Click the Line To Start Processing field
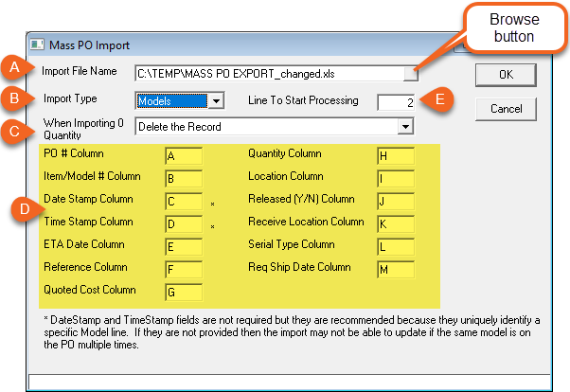570x392 pixels. 396,102
